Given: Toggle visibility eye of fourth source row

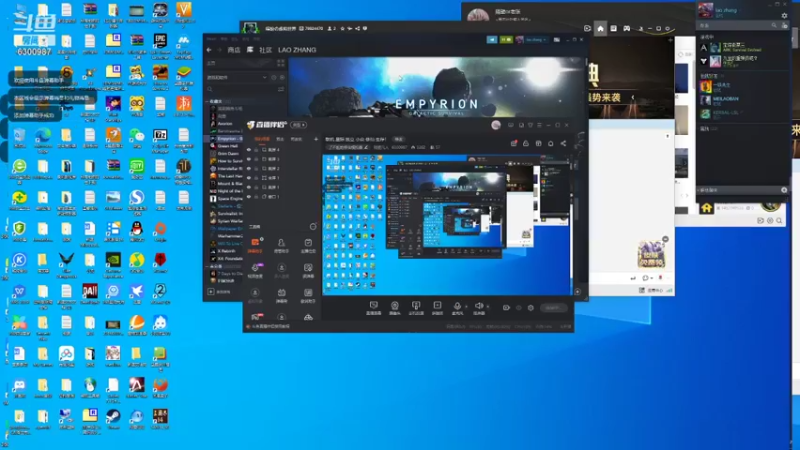Looking at the screenshot, I should tap(249, 178).
